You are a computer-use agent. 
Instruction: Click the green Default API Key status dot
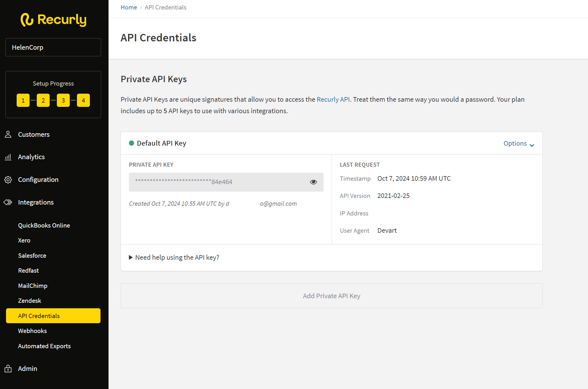131,143
